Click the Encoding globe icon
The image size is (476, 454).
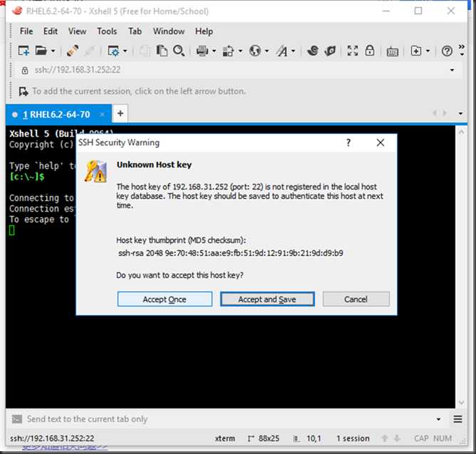(255, 51)
